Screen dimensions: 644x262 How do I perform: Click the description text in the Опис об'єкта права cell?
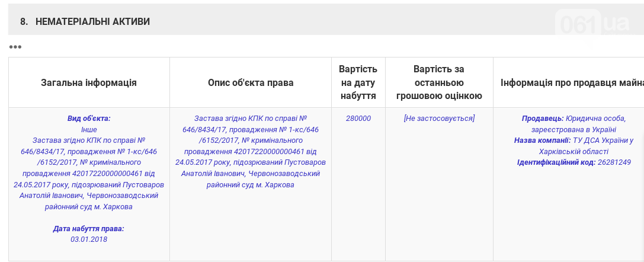coord(251,152)
